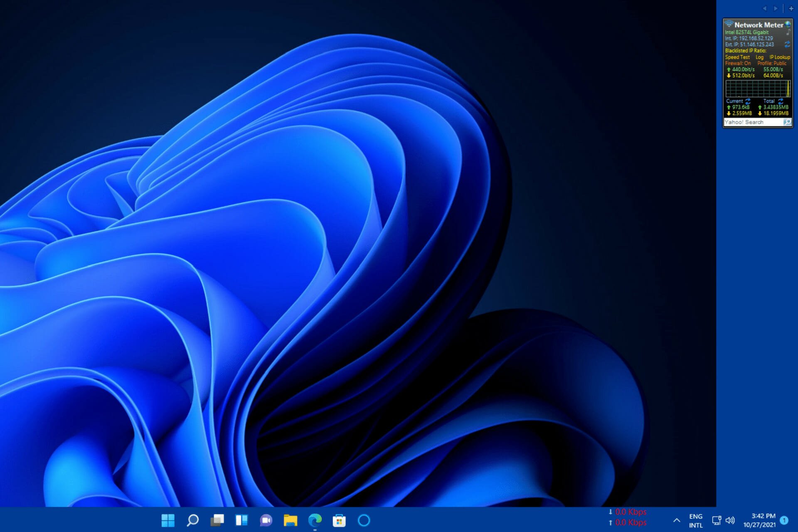This screenshot has height=532, width=798.
Task: Click Network Meter Wi-Fi icon
Action: pyautogui.click(x=729, y=24)
